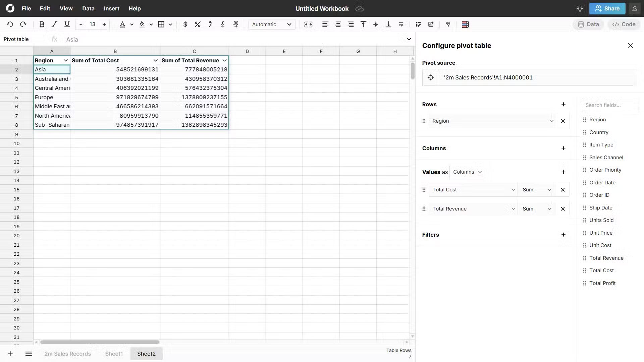The image size is (644, 362).
Task: Open the Insert menu
Action: [x=111, y=8]
